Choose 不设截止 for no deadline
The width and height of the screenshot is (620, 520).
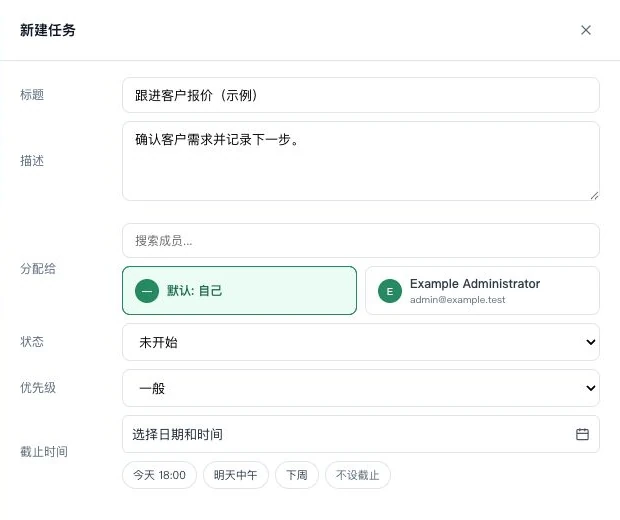tap(357, 475)
